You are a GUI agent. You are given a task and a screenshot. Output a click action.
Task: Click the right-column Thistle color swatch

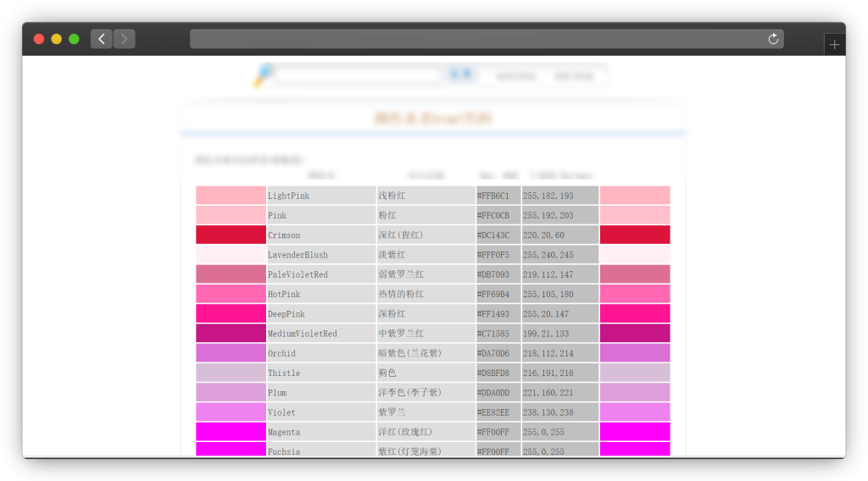click(x=634, y=373)
